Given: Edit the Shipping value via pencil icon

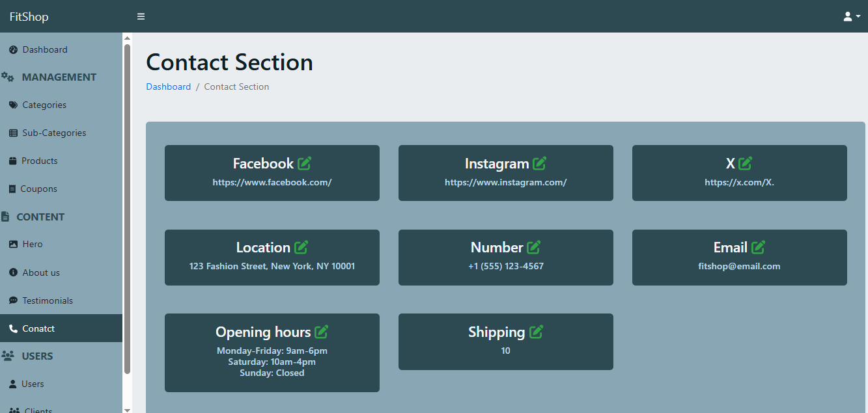Looking at the screenshot, I should (x=536, y=332).
